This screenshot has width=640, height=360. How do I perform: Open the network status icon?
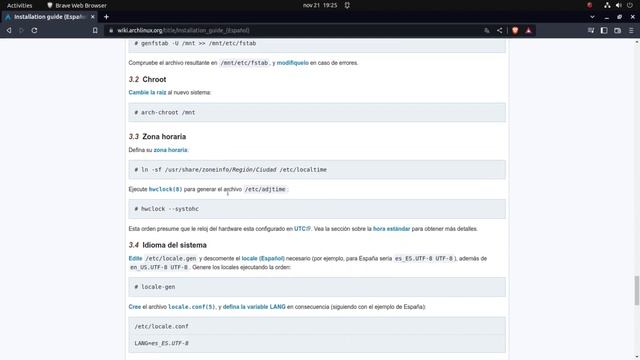pyautogui.click(x=607, y=5)
